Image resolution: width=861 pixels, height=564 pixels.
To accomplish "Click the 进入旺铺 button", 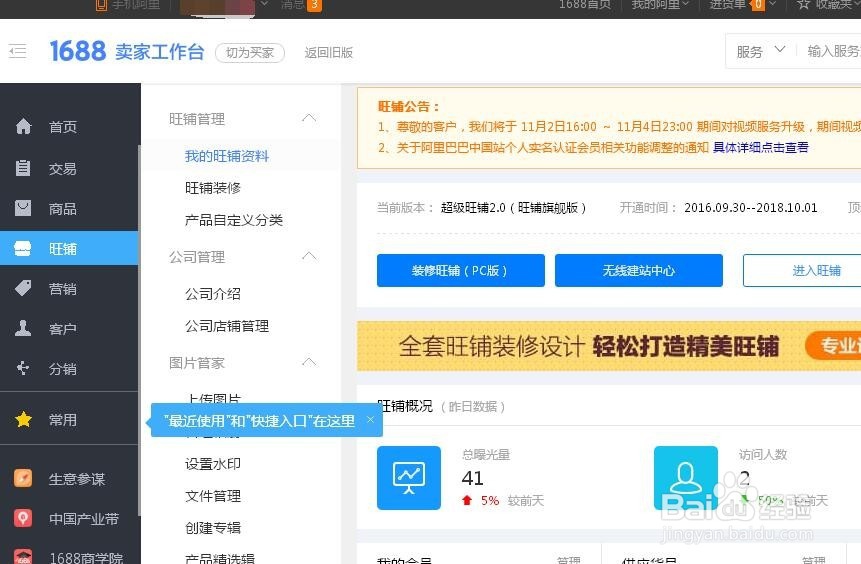I will (802, 270).
